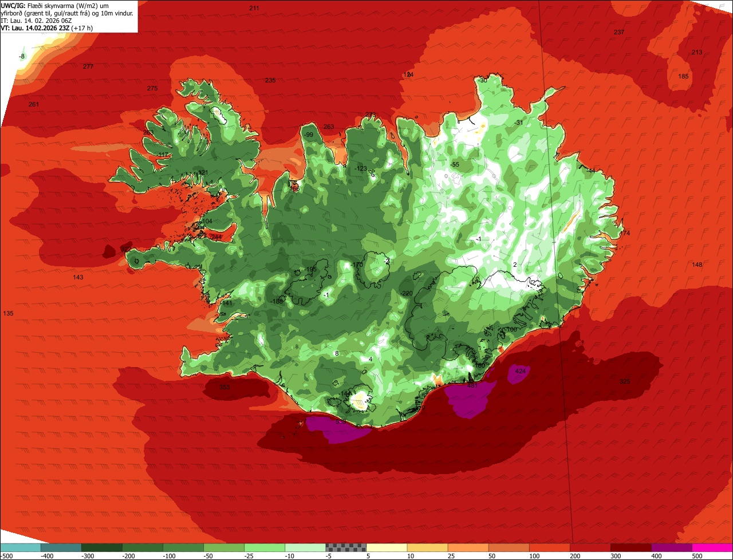Click the '237' value on the map

pos(619,32)
